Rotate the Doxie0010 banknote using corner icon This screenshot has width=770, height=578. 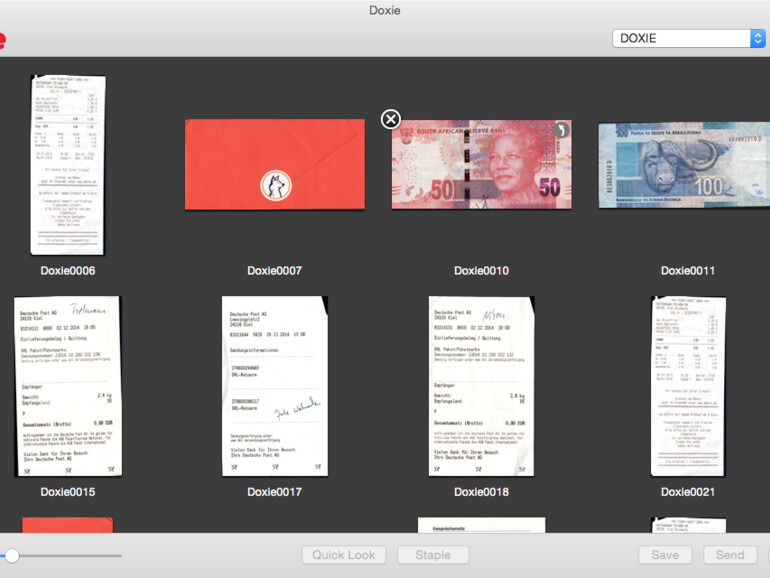[561, 130]
